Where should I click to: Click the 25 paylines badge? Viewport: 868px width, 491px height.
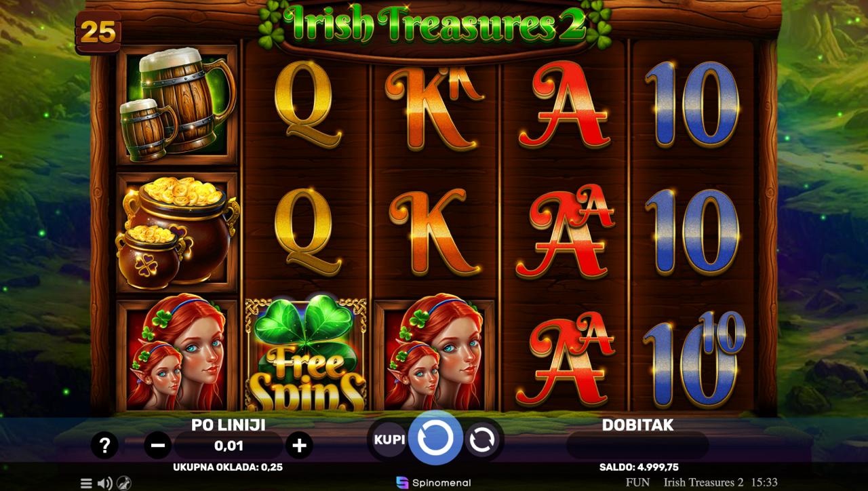pos(98,32)
